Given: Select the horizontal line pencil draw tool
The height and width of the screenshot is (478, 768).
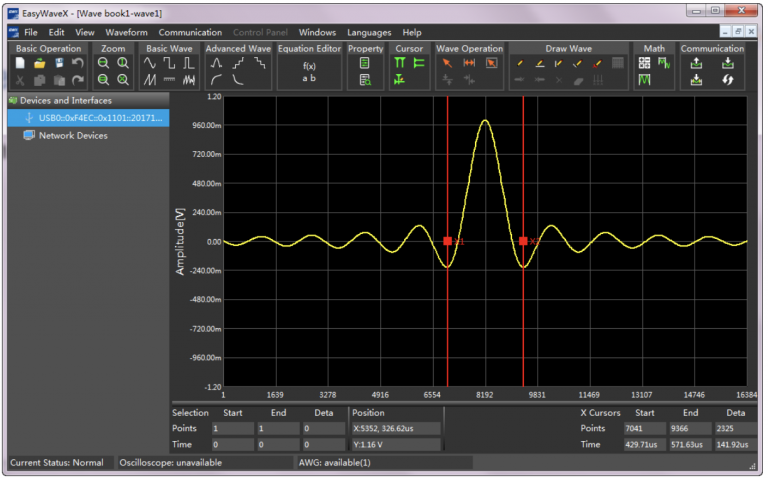Looking at the screenshot, I should click(539, 63).
